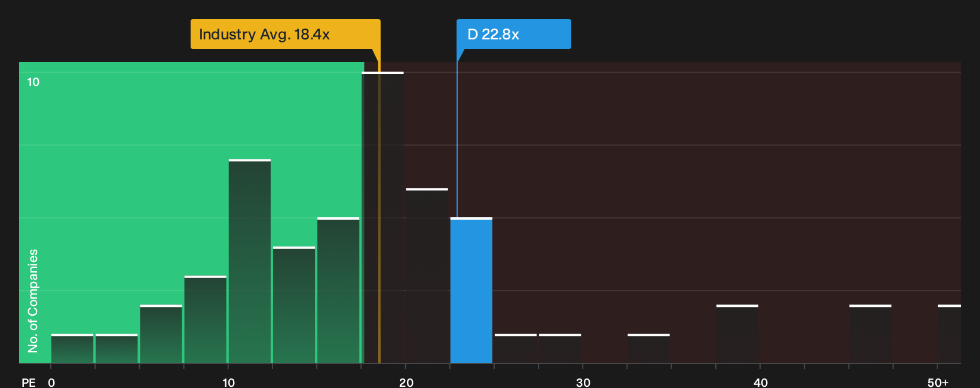
Task: Select the bar between PE 45 and 47.5
Action: pyautogui.click(x=870, y=334)
